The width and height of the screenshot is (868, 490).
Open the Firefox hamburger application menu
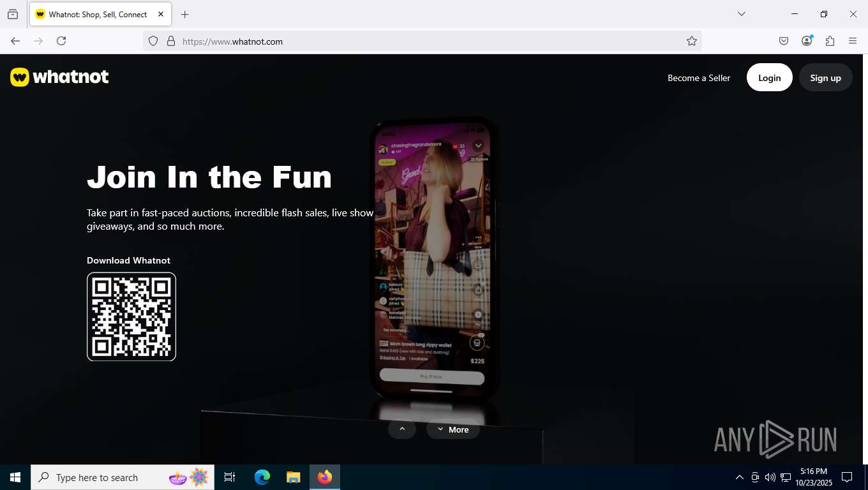point(853,41)
